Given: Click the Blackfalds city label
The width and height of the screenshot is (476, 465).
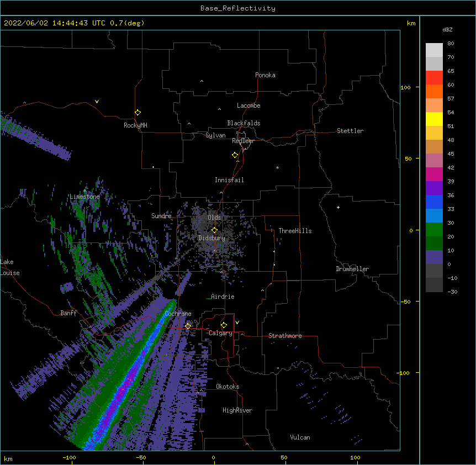Looking at the screenshot, I should click(x=244, y=123).
